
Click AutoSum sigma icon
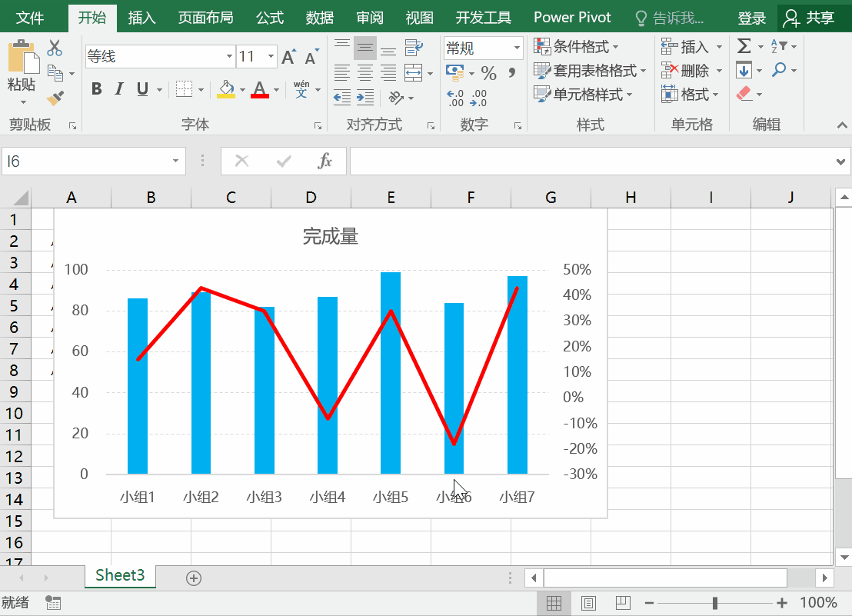744,46
